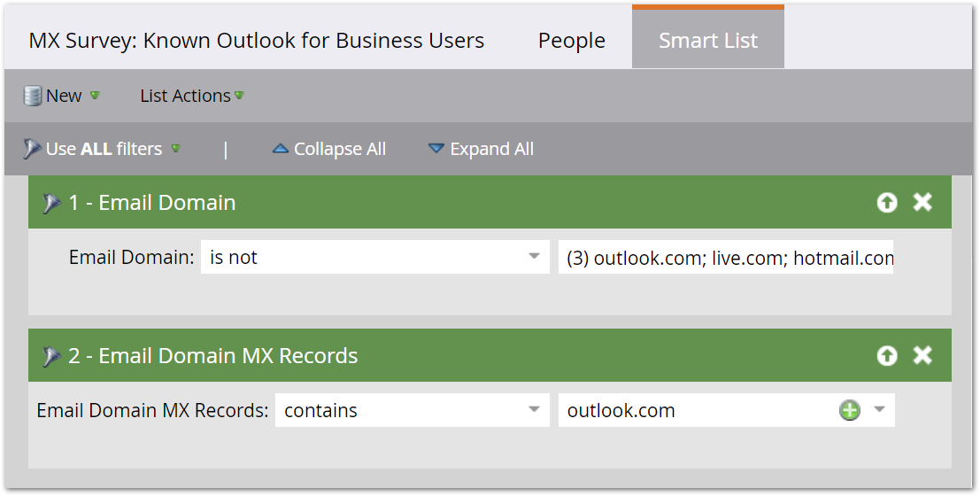Select the Smart List tab
This screenshot has width=980, height=496.
pos(708,39)
